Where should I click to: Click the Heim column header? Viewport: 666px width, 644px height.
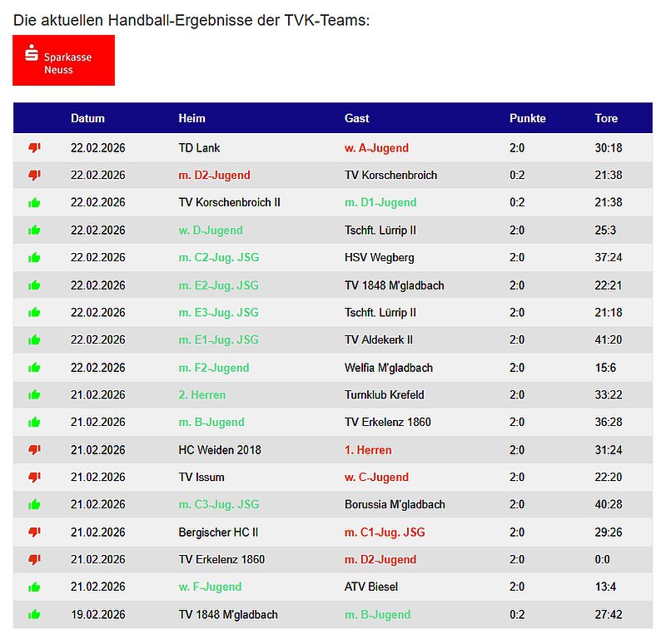click(191, 118)
